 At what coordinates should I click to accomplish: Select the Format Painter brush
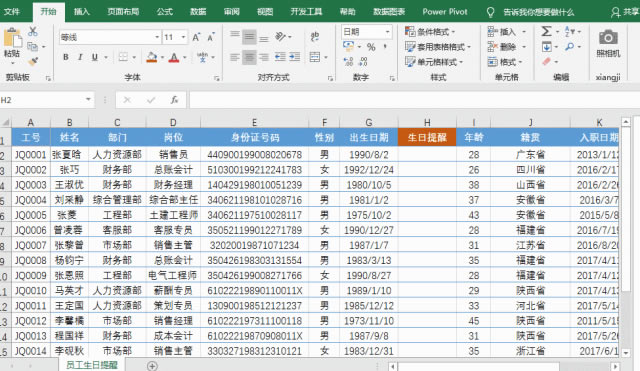click(33, 61)
